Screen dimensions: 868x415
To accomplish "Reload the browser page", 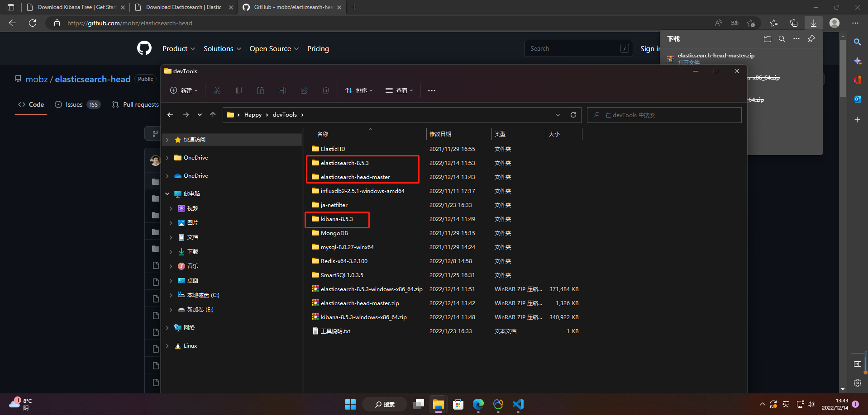I will 33,23.
